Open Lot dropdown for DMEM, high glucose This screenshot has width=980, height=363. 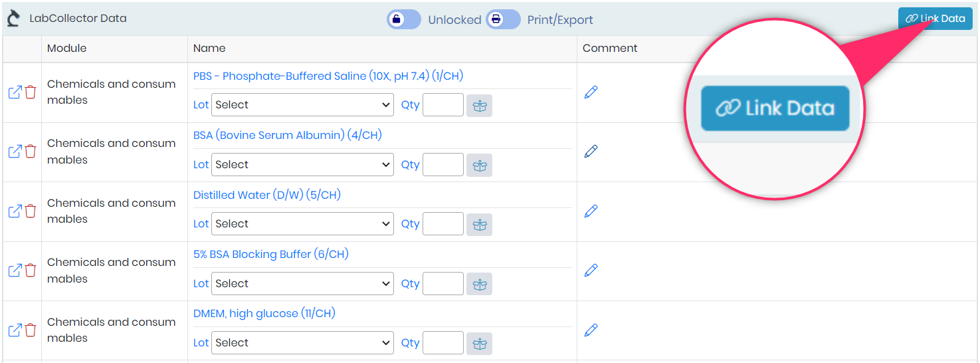click(x=302, y=343)
